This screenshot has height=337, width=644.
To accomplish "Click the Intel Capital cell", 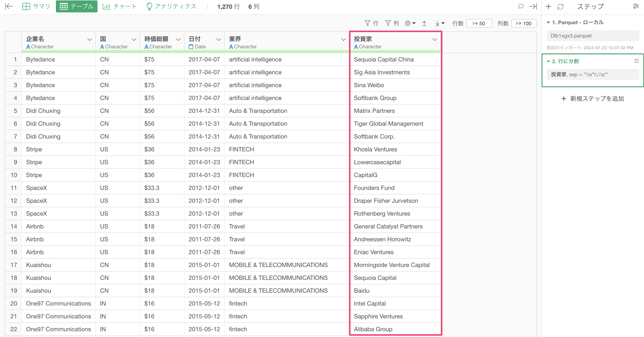I will coord(395,304).
